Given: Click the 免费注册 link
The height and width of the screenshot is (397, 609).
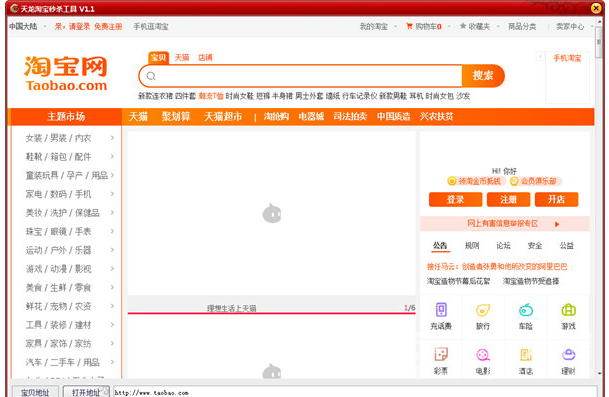Looking at the screenshot, I should pyautogui.click(x=108, y=26).
